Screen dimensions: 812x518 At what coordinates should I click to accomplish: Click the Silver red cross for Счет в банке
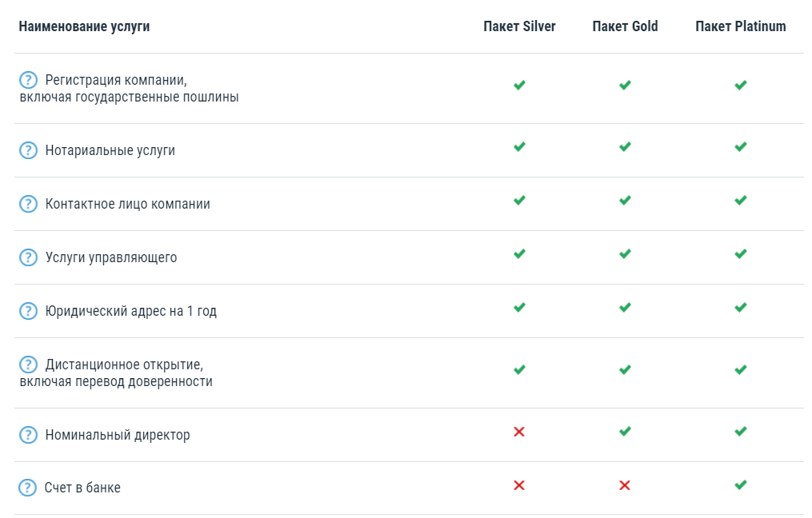click(519, 485)
